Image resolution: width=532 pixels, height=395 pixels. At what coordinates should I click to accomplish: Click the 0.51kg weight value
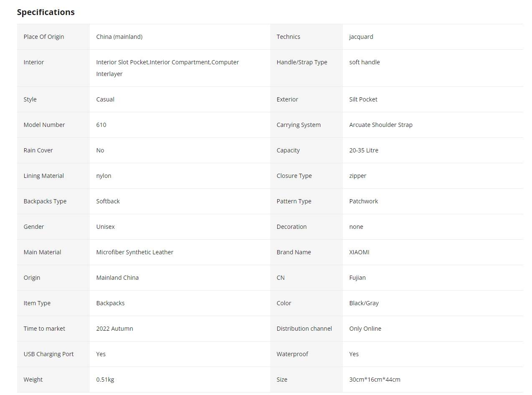coord(105,380)
